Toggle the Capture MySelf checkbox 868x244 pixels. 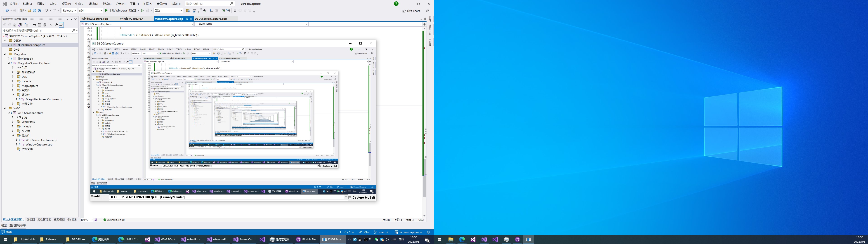[x=350, y=197]
